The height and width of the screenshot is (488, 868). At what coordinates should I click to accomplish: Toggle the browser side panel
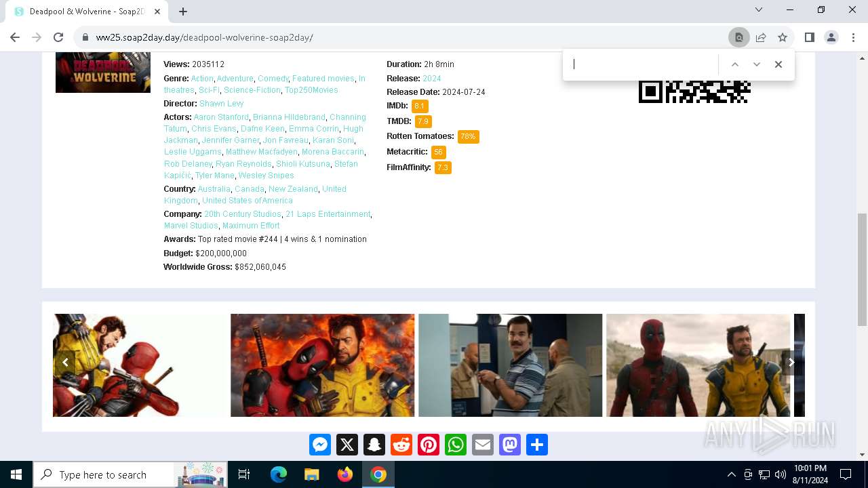809,37
